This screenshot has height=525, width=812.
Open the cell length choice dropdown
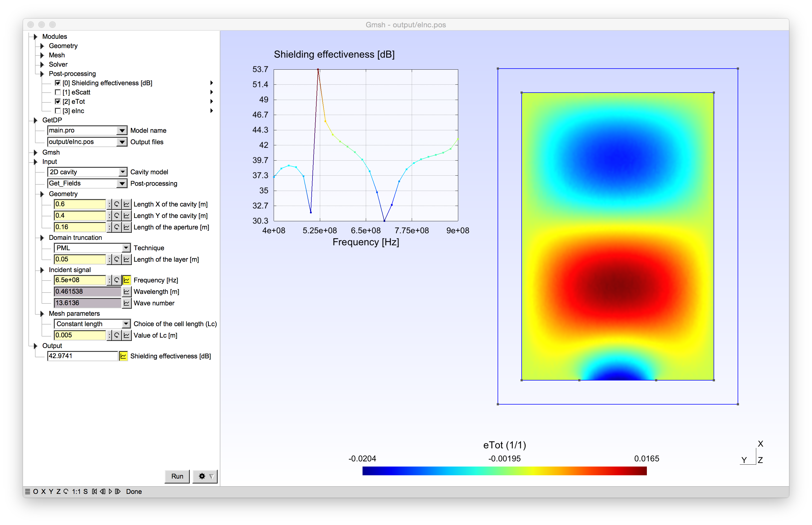[92, 324]
